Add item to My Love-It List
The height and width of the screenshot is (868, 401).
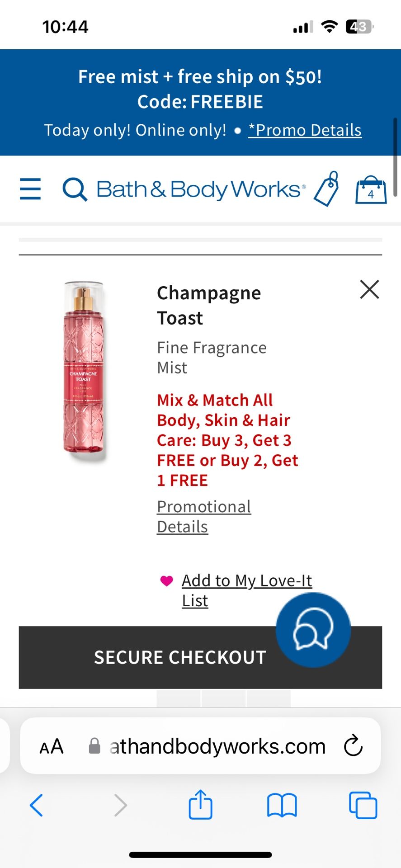coord(247,590)
